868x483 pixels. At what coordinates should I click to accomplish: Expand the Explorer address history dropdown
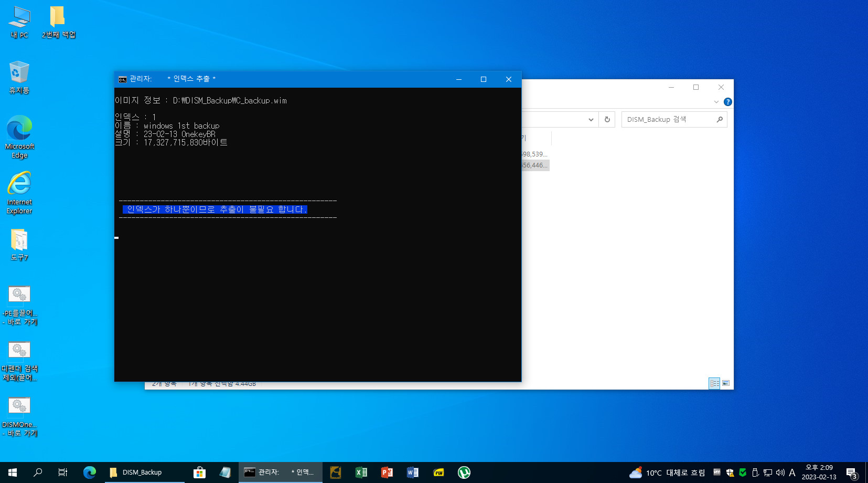591,120
